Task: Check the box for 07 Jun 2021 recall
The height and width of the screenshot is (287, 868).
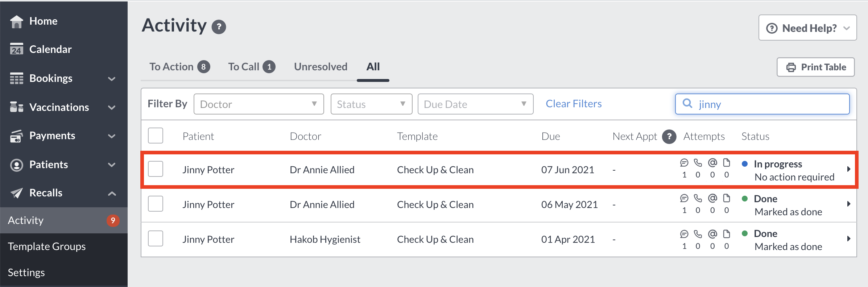Action: click(156, 169)
